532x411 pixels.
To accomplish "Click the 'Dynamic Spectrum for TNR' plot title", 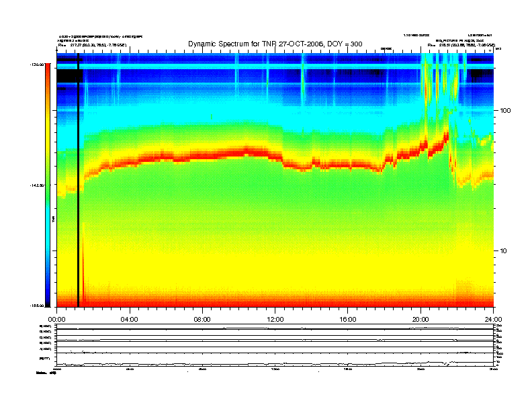I will (275, 44).
